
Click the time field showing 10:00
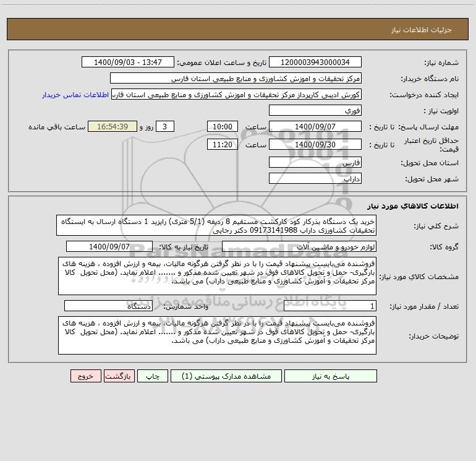point(222,126)
